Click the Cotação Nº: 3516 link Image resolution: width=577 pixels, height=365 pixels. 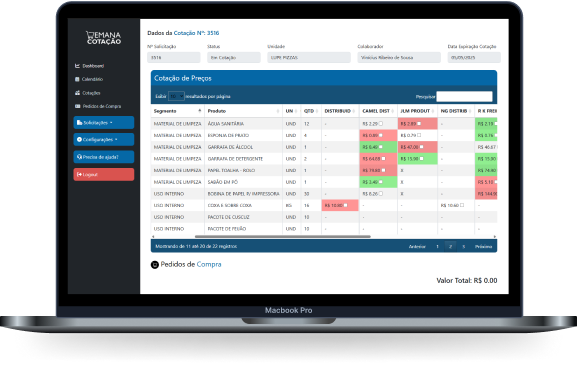coord(197,33)
